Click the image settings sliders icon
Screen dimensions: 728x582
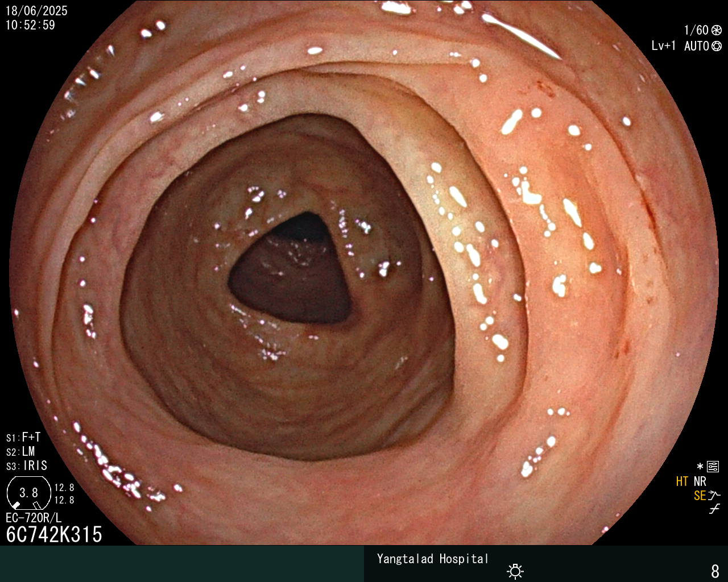click(713, 467)
